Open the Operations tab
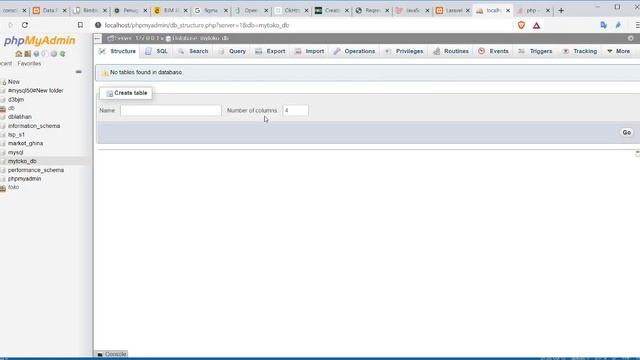Screen dimensions: 640x360 point(354,51)
